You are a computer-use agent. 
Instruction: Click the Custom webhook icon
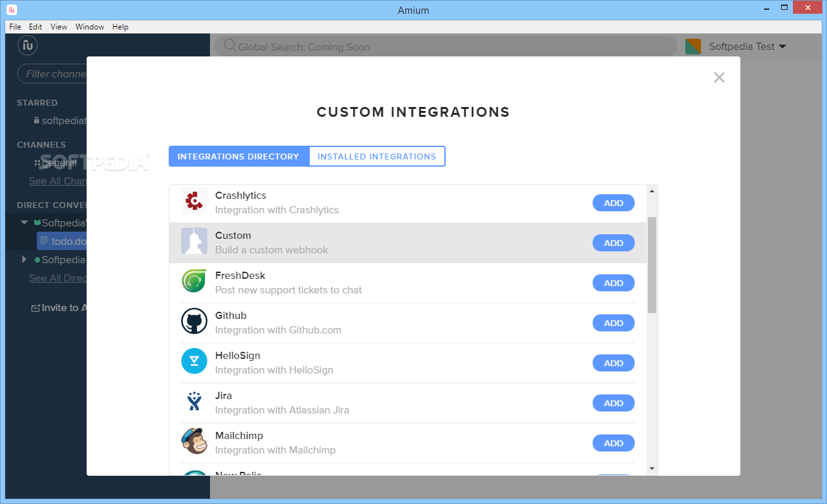coord(194,241)
